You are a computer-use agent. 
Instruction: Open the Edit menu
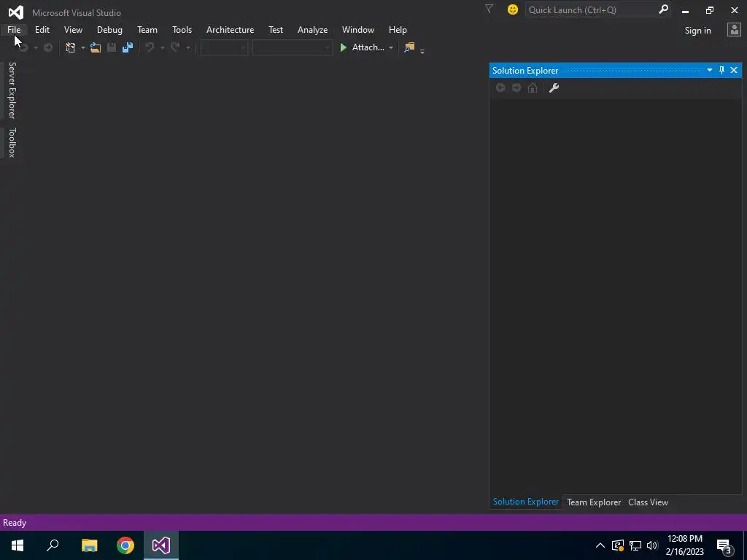click(42, 29)
